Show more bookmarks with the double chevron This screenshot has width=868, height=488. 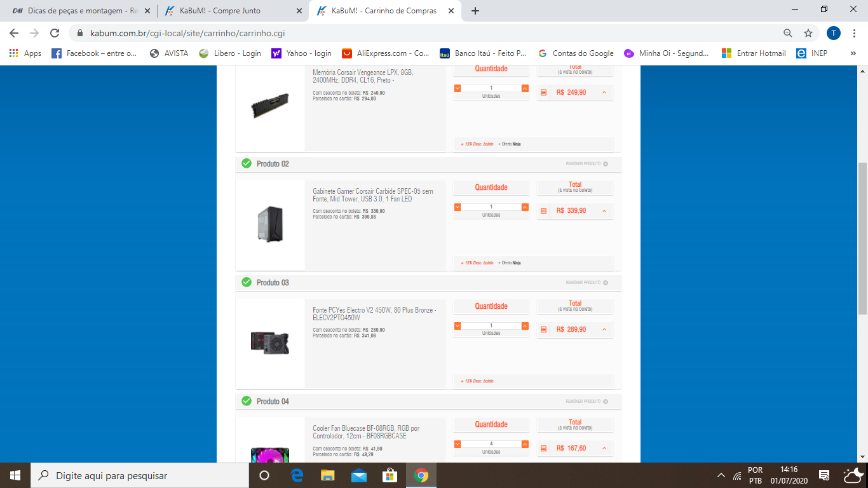853,53
